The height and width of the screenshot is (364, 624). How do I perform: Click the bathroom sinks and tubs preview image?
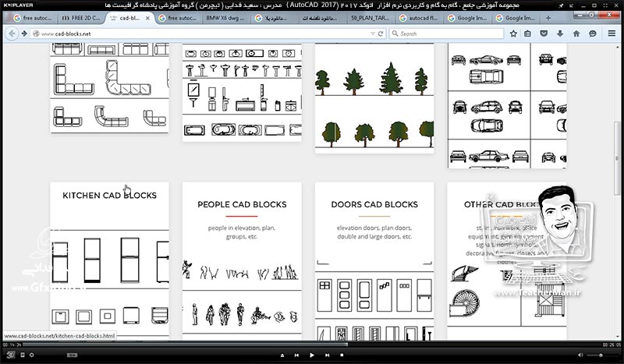(242, 92)
